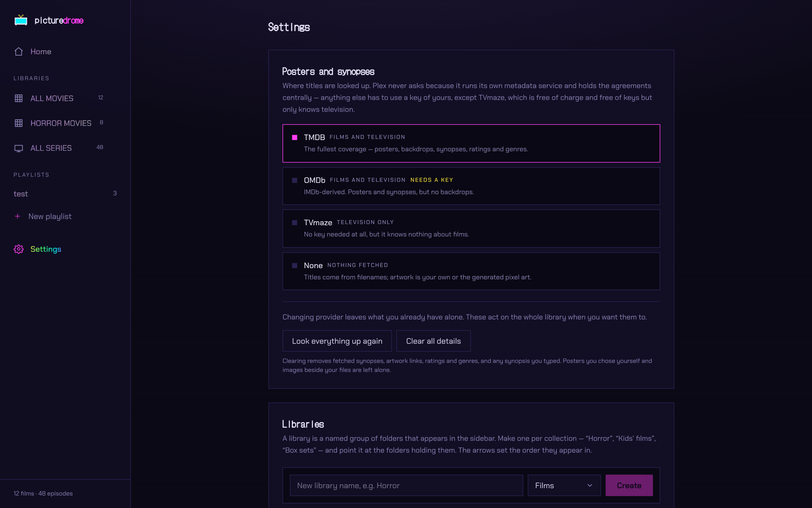Screen dimensions: 812x508
Task: Click the plus icon beside New playlist
Action: pos(17,216)
